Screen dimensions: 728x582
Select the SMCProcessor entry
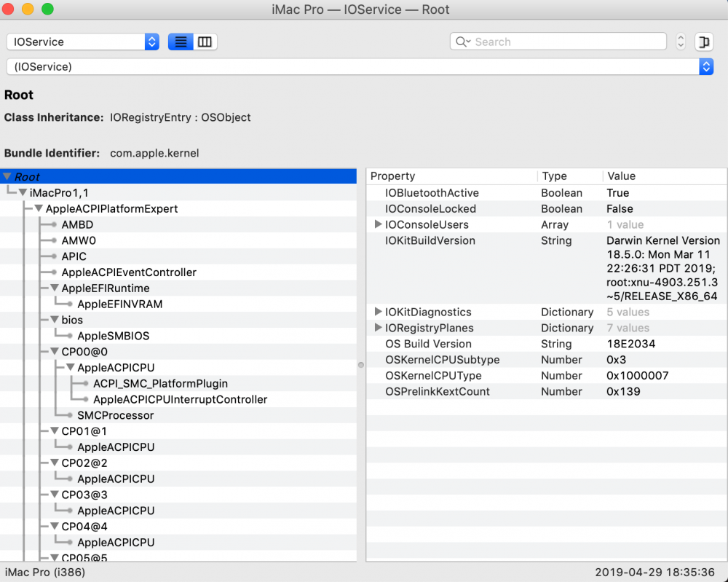pos(115,415)
